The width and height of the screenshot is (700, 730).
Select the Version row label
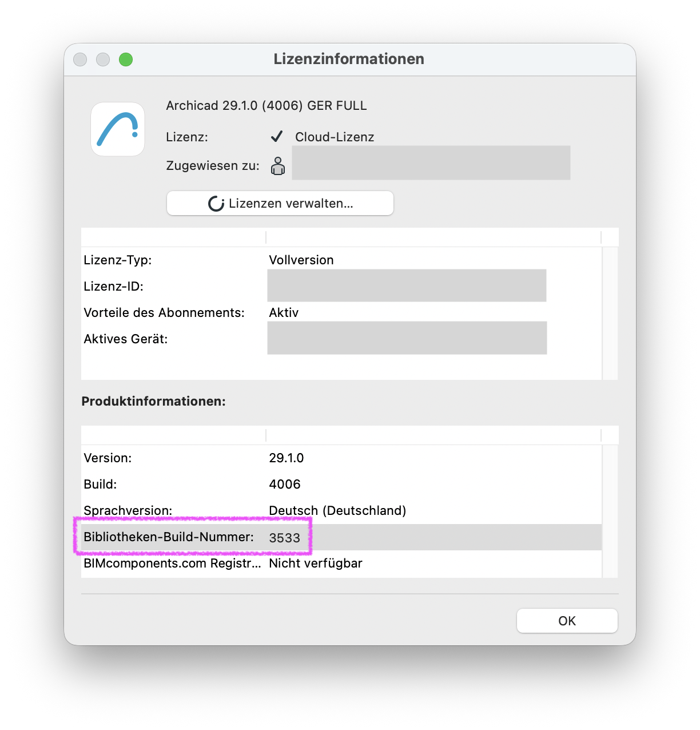coord(108,458)
